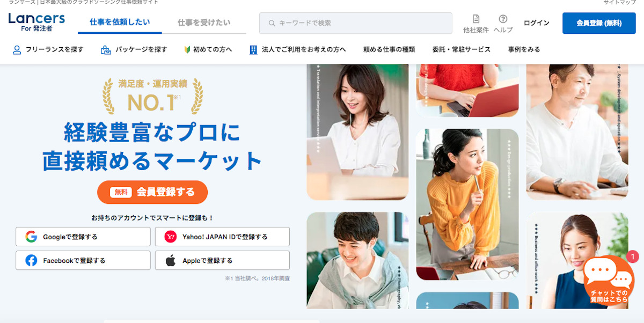
Task: Open 委託・常駐サービス menu
Action: (x=462, y=49)
